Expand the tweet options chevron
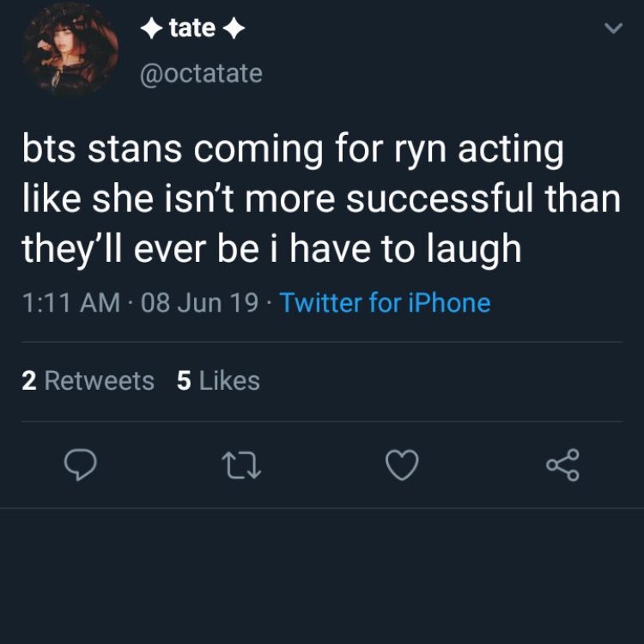644x644 pixels. click(x=614, y=28)
